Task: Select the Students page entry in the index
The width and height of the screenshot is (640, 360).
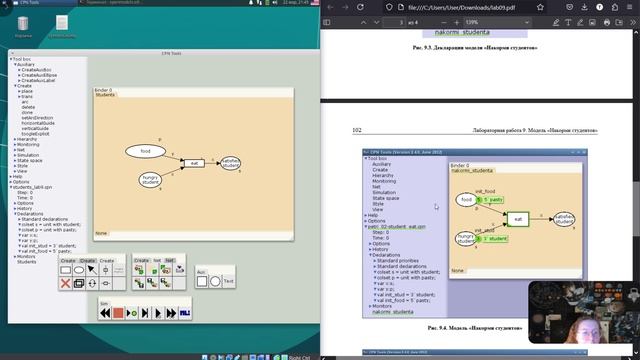Action: [x=27, y=262]
